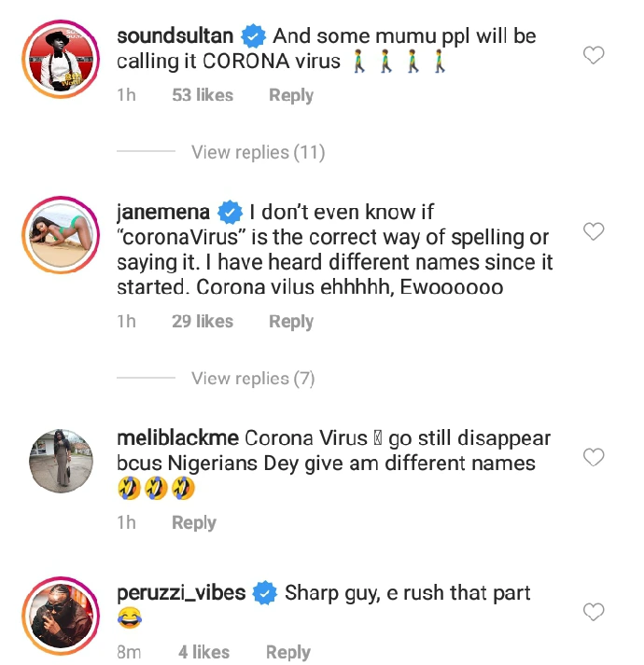Tap meliblackme's avatar photo
Image resolution: width=644 pixels, height=665 pixels.
(61, 460)
